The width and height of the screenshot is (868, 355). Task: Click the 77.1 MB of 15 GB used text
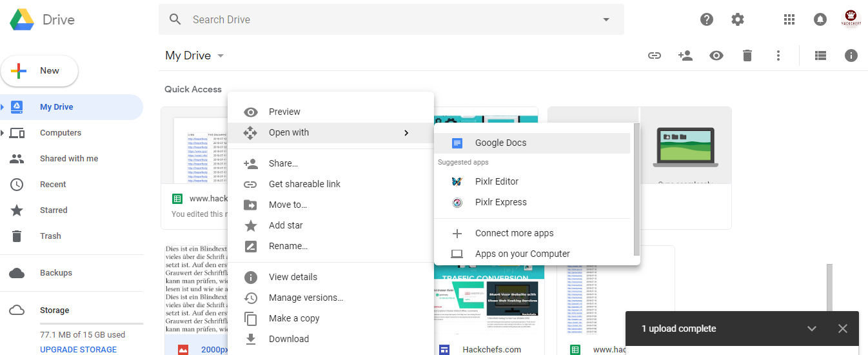(x=83, y=335)
